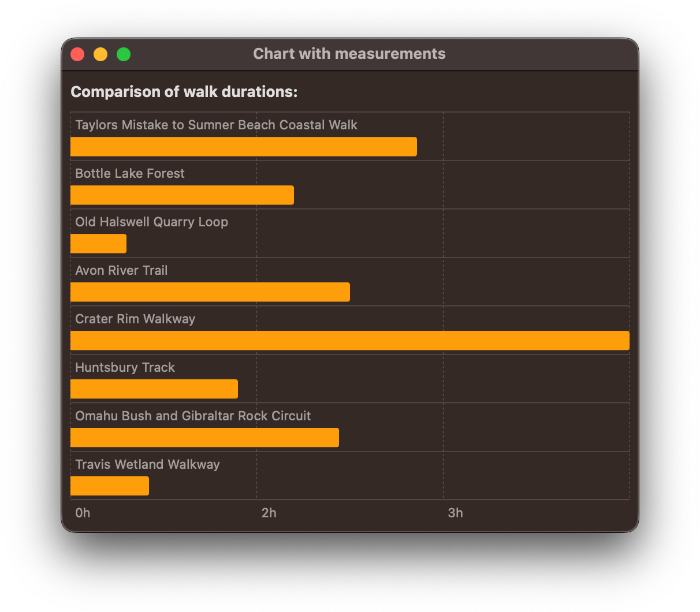700x612 pixels.
Task: Click the 2h axis label
Action: 269,513
